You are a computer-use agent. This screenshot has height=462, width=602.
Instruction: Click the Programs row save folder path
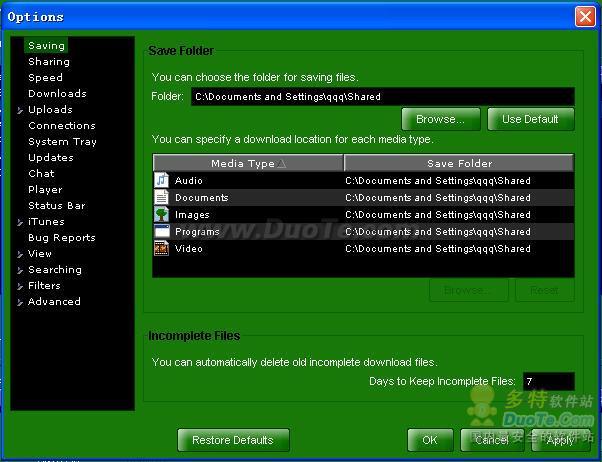click(x=438, y=232)
